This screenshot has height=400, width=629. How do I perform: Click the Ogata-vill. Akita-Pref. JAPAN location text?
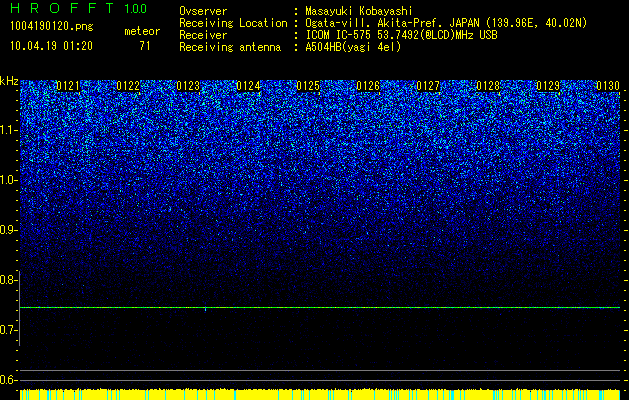click(x=448, y=23)
